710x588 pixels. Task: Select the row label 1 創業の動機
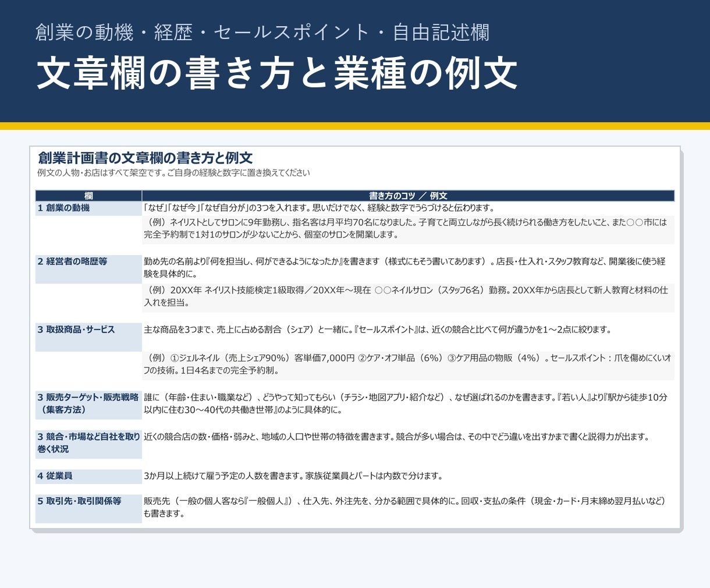click(x=88, y=208)
